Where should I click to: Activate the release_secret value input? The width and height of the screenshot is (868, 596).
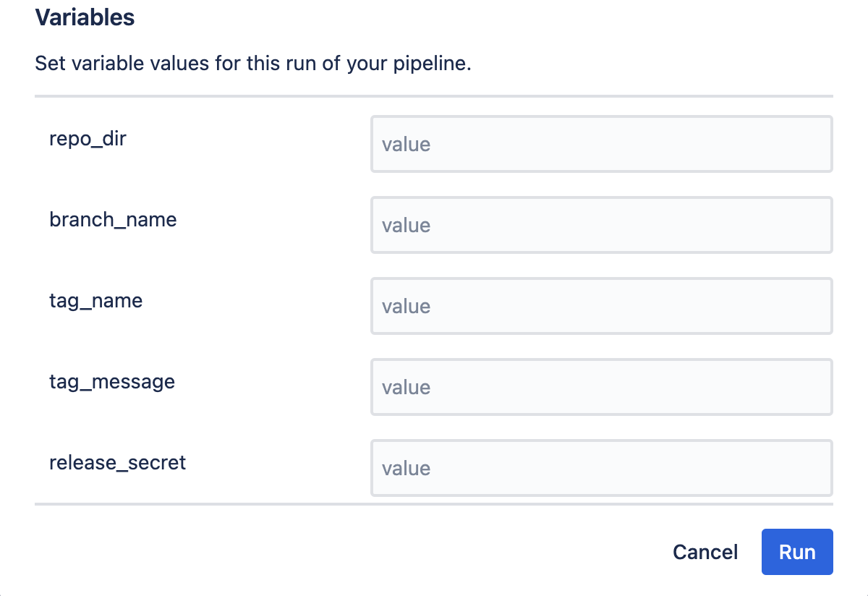click(x=602, y=468)
